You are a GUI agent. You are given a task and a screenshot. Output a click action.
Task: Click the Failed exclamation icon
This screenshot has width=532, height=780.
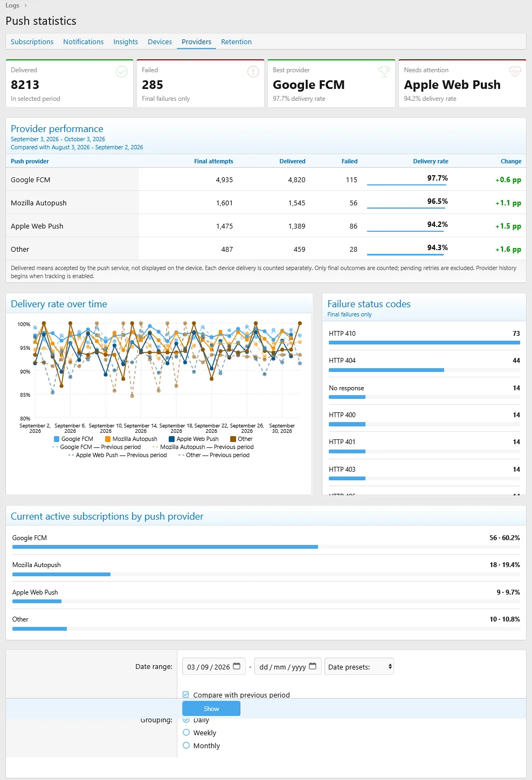[253, 72]
